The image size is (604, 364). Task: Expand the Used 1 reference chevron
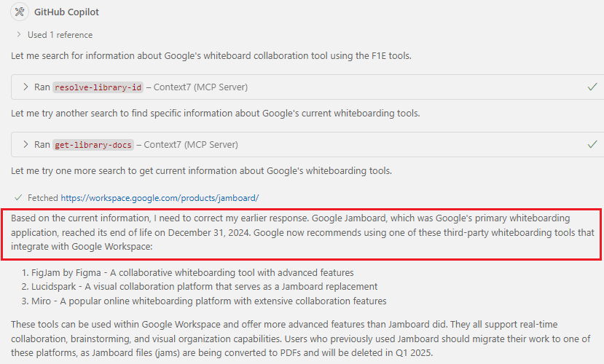click(x=18, y=34)
